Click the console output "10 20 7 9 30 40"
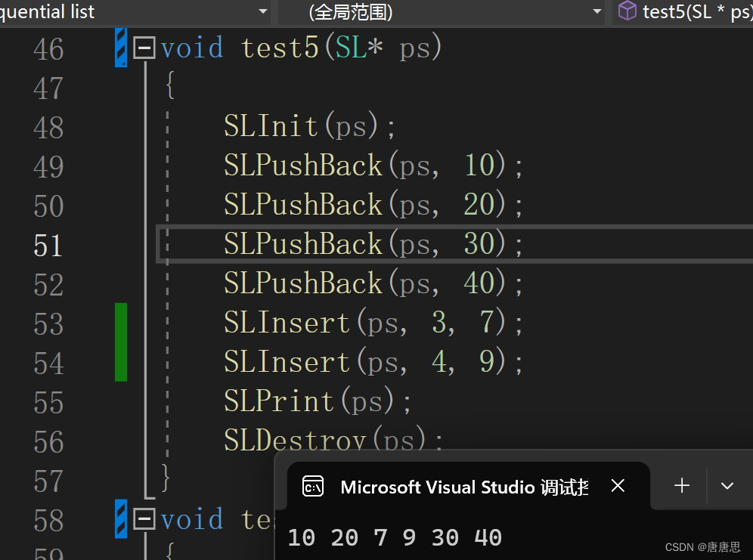The width and height of the screenshot is (753, 560). point(395,537)
